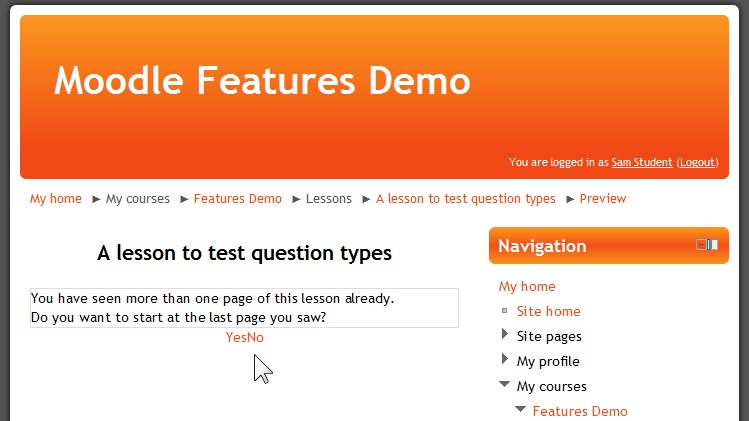Click the Navigation block header title
The image size is (749, 421).
tap(542, 246)
